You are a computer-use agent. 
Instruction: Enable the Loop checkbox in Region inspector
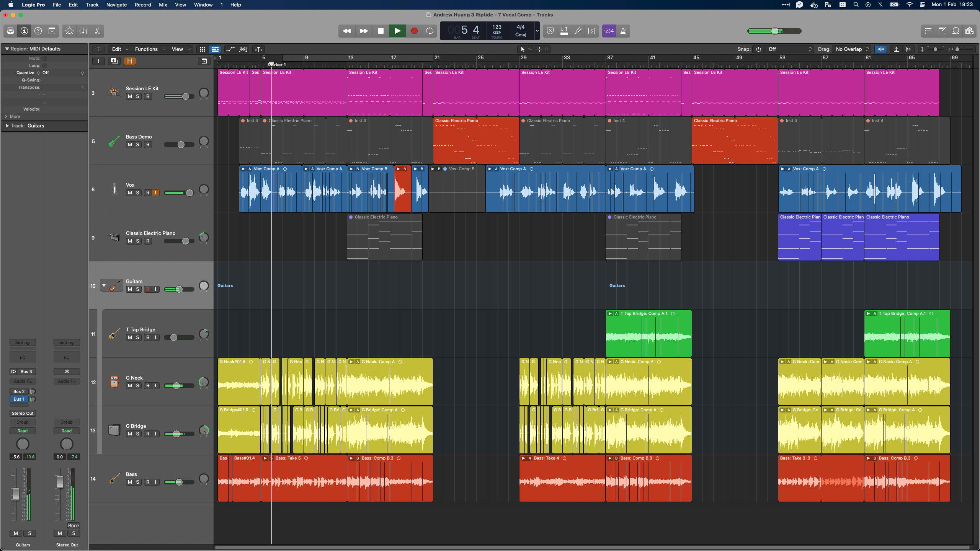(45, 65)
